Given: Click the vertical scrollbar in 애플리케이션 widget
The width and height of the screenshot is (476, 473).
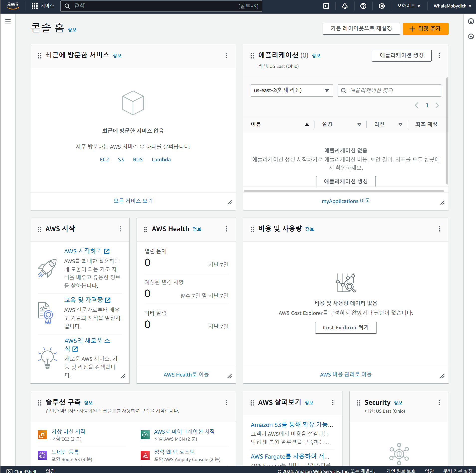Looking at the screenshot, I should [447, 131].
